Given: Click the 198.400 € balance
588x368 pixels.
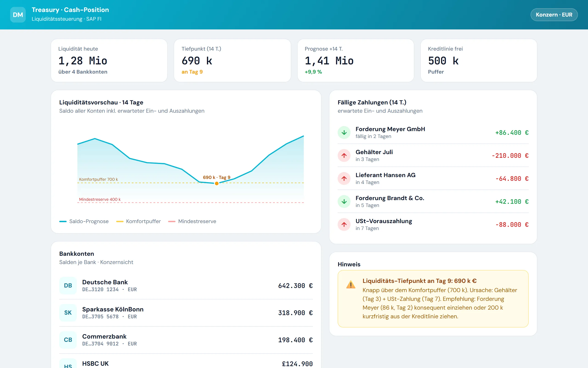Looking at the screenshot, I should coord(295,340).
